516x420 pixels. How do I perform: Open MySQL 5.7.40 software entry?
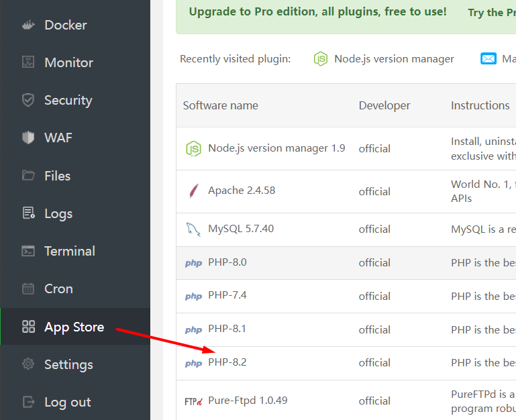tap(241, 228)
